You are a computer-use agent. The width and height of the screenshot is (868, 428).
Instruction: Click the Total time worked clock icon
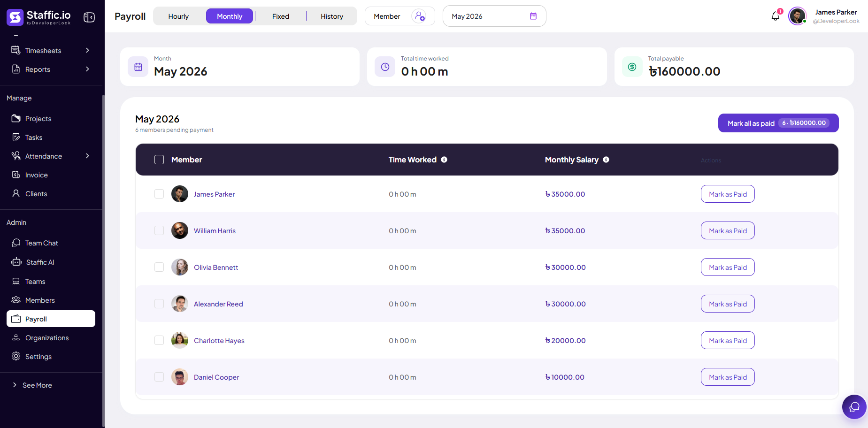point(385,67)
